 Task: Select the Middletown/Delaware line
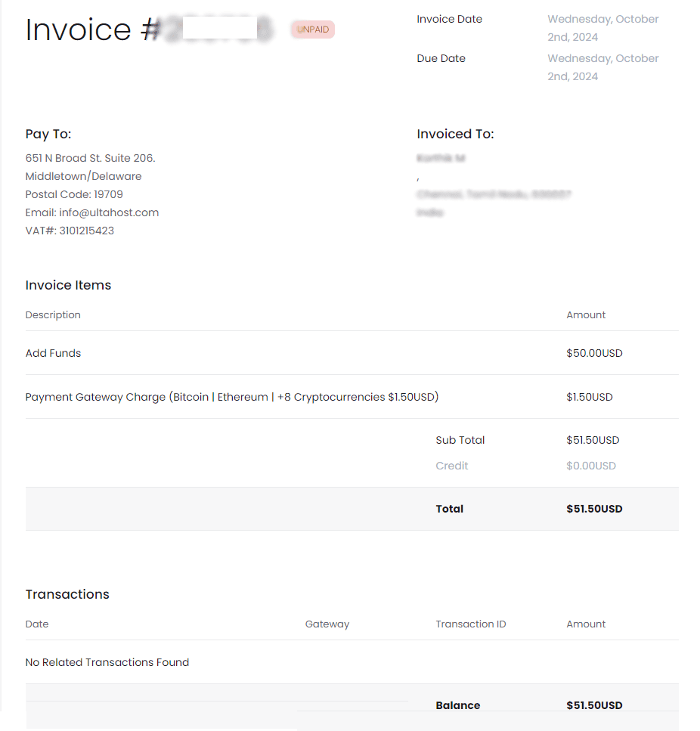pyautogui.click(x=83, y=176)
